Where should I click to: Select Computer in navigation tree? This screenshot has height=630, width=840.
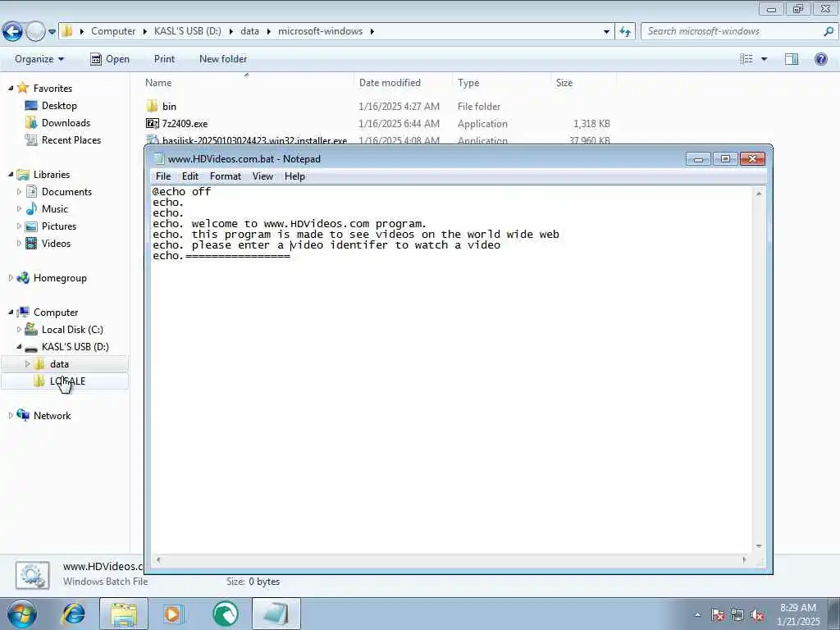[56, 313]
